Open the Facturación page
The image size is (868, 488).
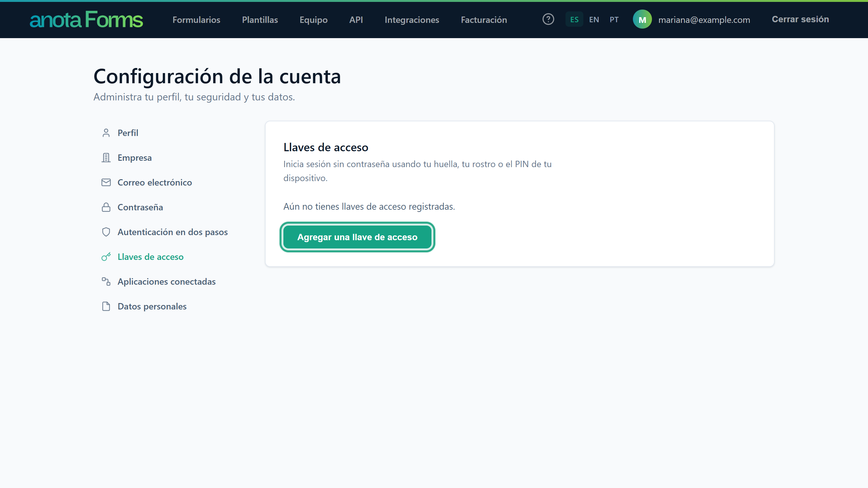[x=484, y=20]
